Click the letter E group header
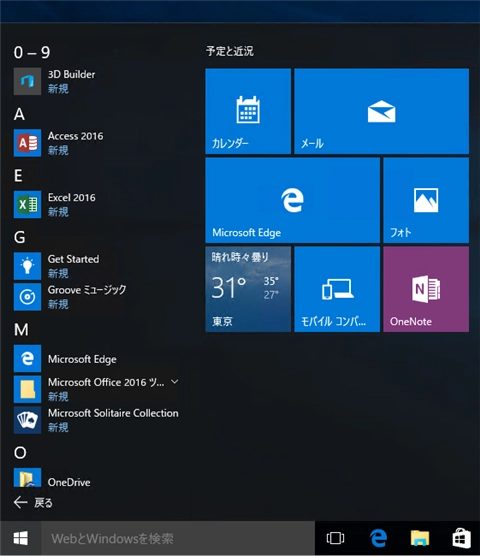Image resolution: width=480 pixels, height=556 pixels. 18,176
